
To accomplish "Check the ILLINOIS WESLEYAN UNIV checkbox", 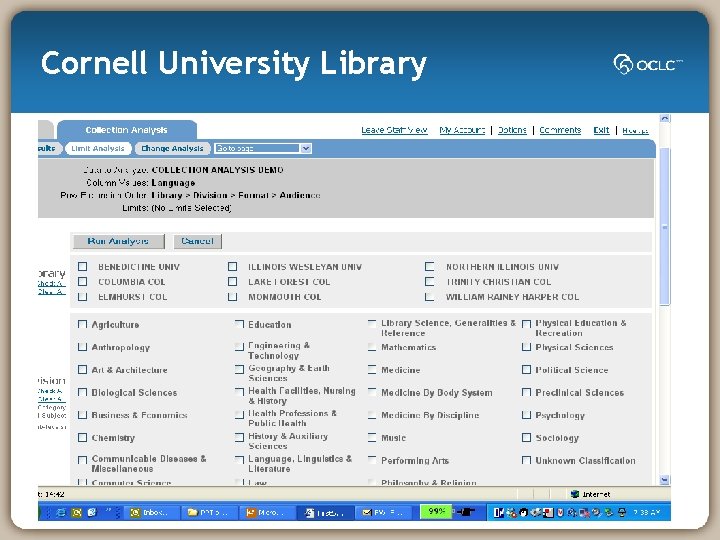I will point(233,267).
